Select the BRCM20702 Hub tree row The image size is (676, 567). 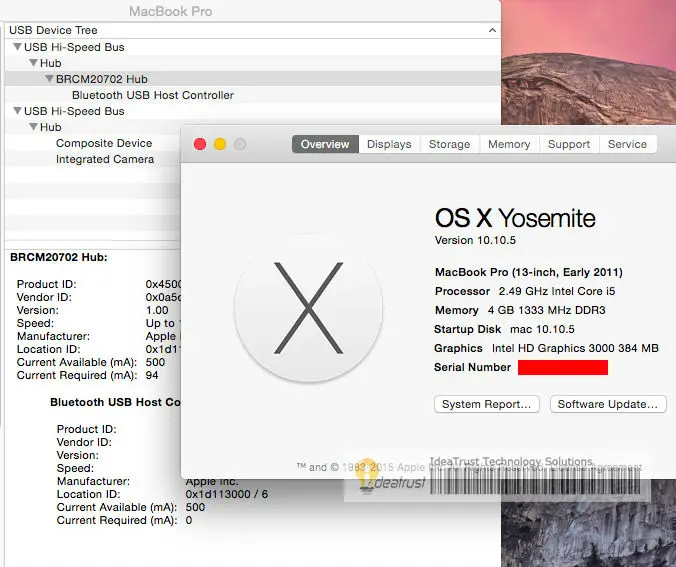tap(253, 79)
